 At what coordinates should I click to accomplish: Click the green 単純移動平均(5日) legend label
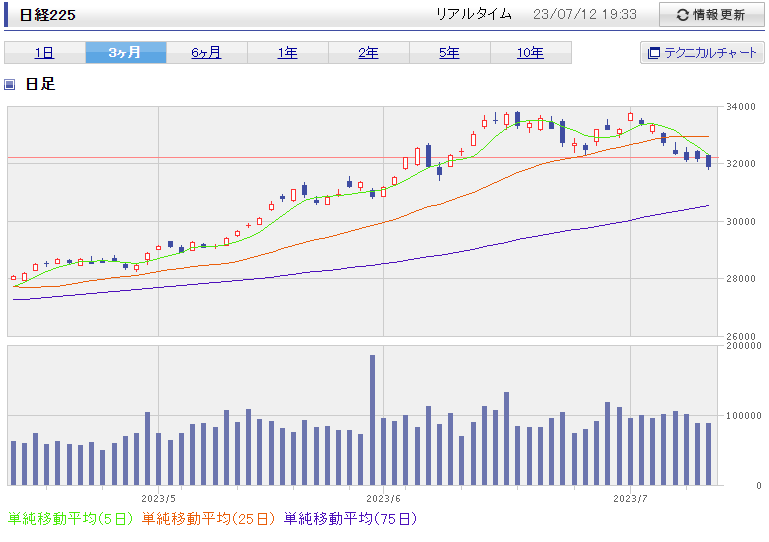click(x=70, y=519)
